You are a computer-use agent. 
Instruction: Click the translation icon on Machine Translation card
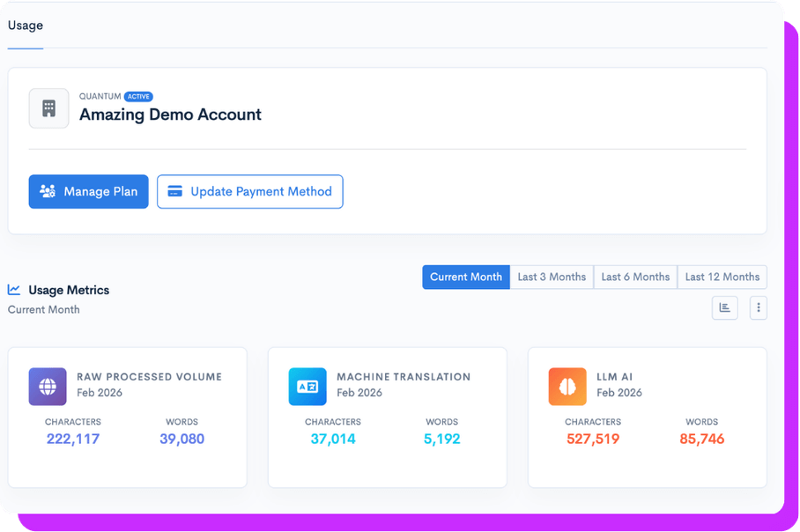point(306,386)
